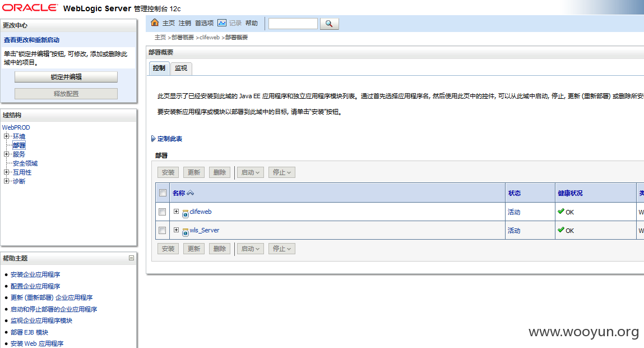Image resolution: width=644 pixels, height=348 pixels.
Task: Open 帮助 in the toolbar
Action: click(252, 23)
